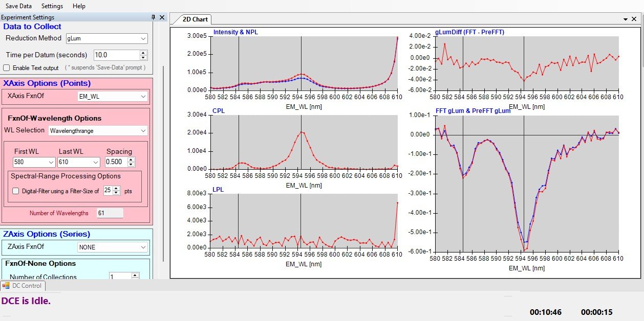Increase Time per Datum with up arrow
The height and width of the screenshot is (321, 644).
coord(143,52)
